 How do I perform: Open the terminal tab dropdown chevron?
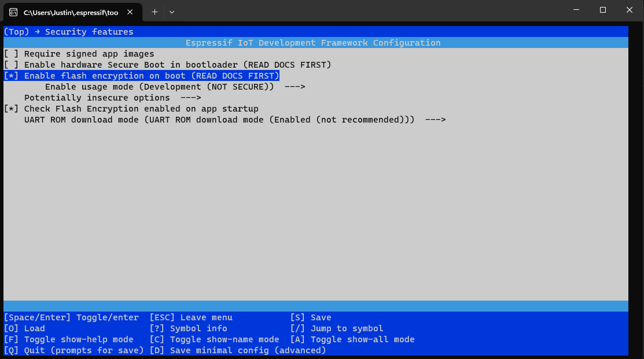172,12
